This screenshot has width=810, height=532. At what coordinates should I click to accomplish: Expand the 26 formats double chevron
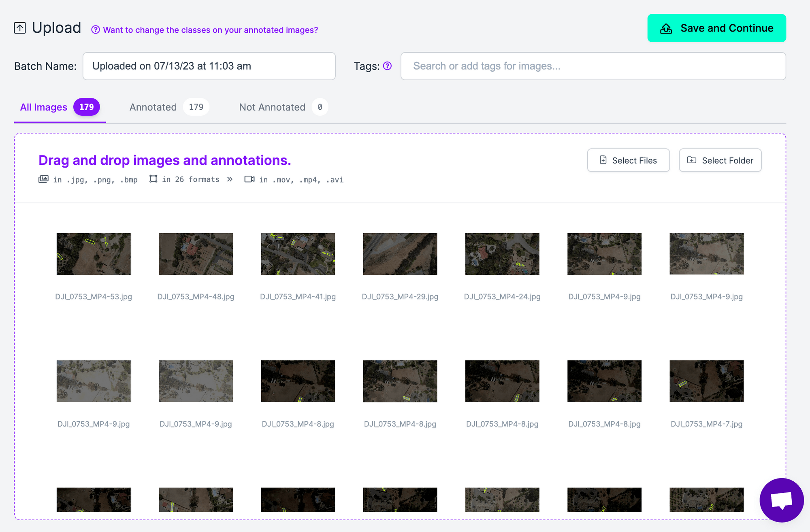(x=230, y=179)
